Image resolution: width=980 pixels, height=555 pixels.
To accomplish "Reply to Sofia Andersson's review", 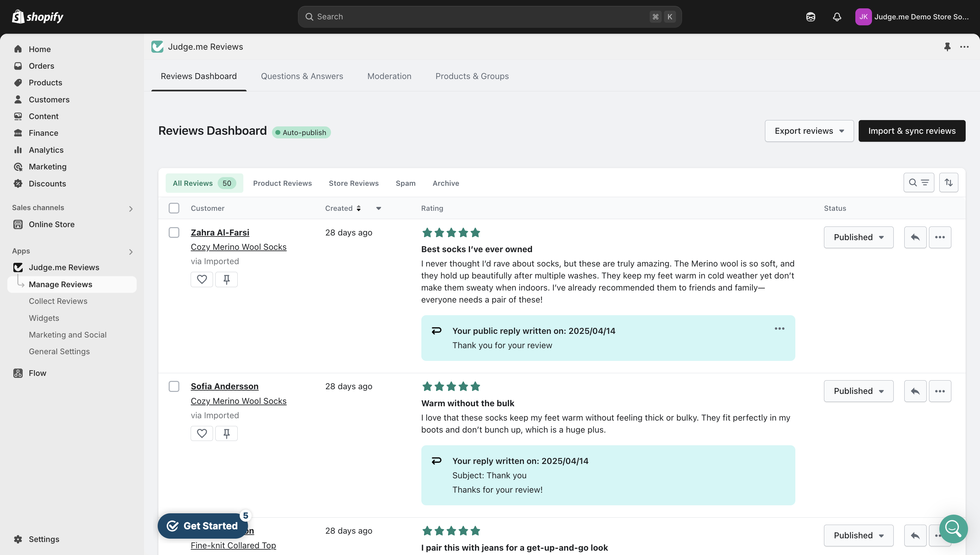I will pyautogui.click(x=915, y=391).
